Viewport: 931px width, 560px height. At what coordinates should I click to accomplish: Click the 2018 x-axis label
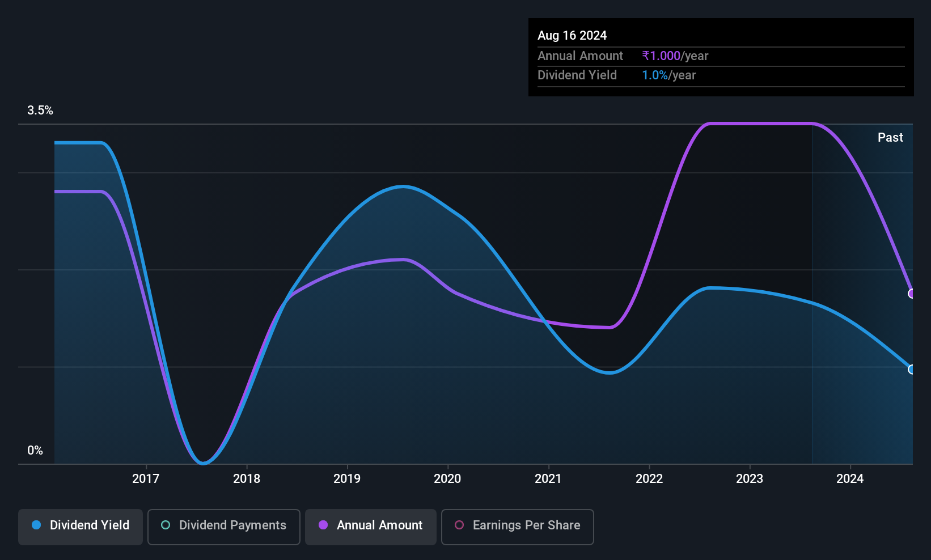pyautogui.click(x=247, y=479)
